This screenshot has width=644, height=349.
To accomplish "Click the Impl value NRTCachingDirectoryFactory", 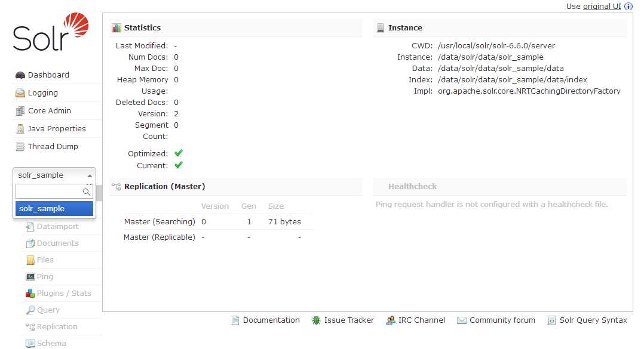I will (x=529, y=91).
